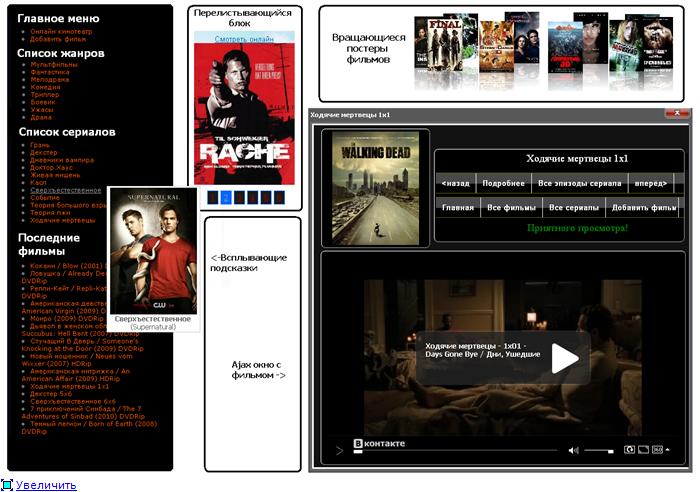Image resolution: width=700 pixels, height=492 pixels.
Task: Open the Декстер series
Action: click(44, 153)
